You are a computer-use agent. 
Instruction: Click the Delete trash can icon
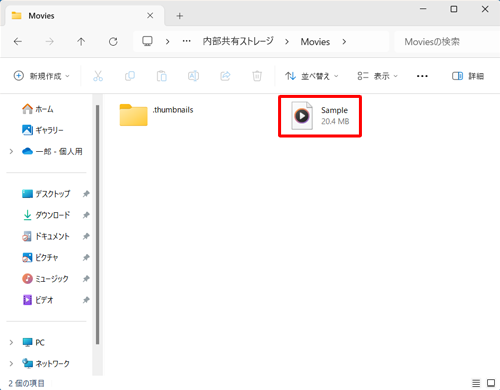[257, 76]
